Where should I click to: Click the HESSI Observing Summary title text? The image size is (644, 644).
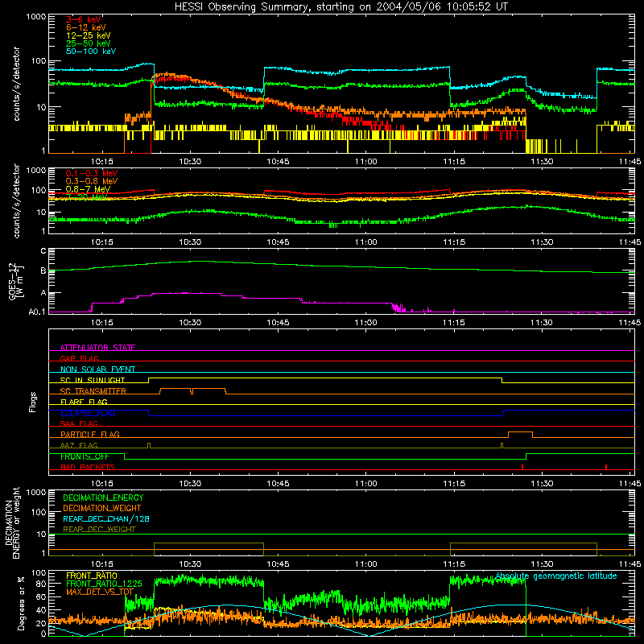click(x=341, y=7)
